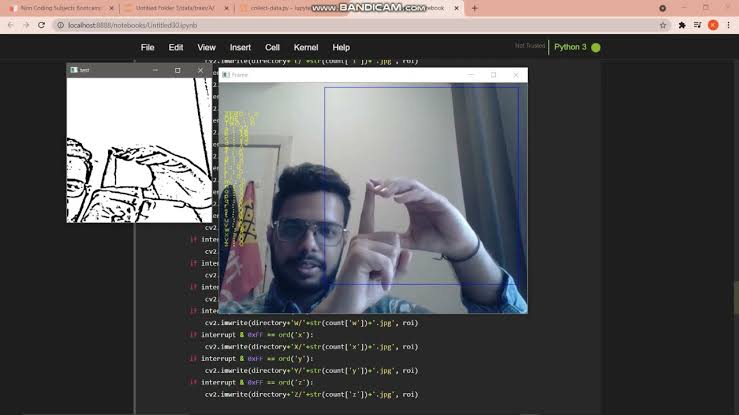Bookmark the page with the star icon
Image resolution: width=739 pixels, height=415 pixels.
click(663, 25)
